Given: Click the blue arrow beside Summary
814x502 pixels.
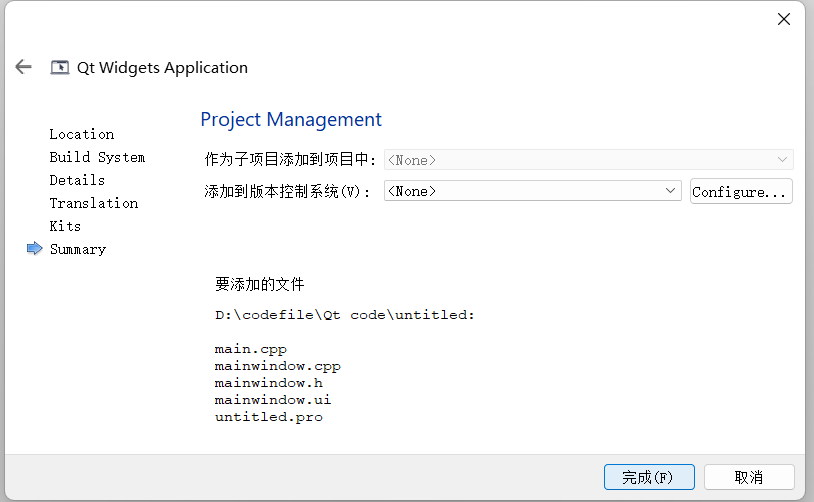Looking at the screenshot, I should [34, 249].
